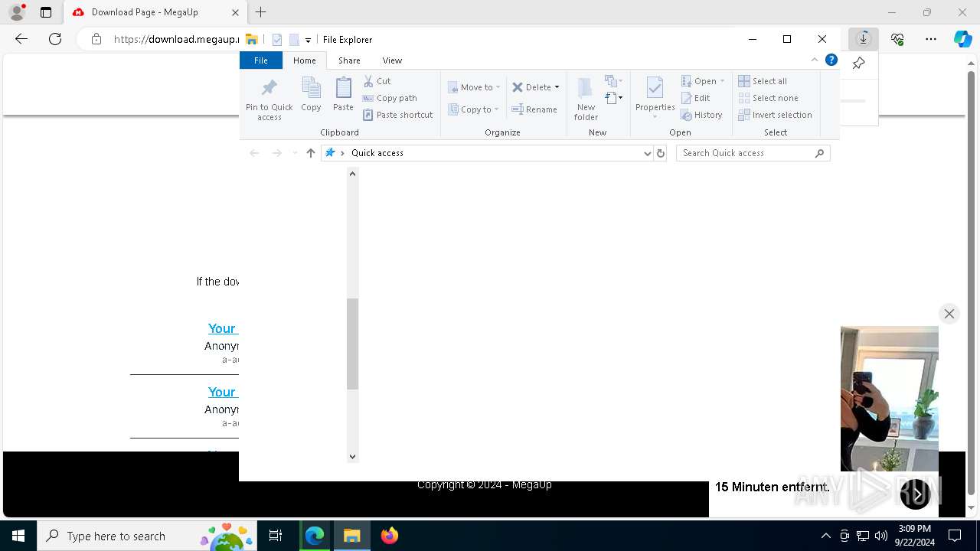Image resolution: width=980 pixels, height=551 pixels.
Task: Click the ad video thumbnail
Action: point(890,398)
